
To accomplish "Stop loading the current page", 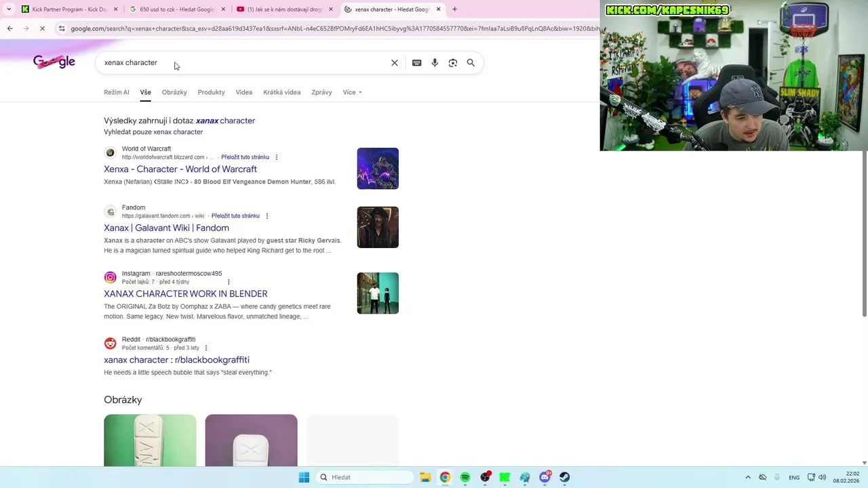I will 42,28.
